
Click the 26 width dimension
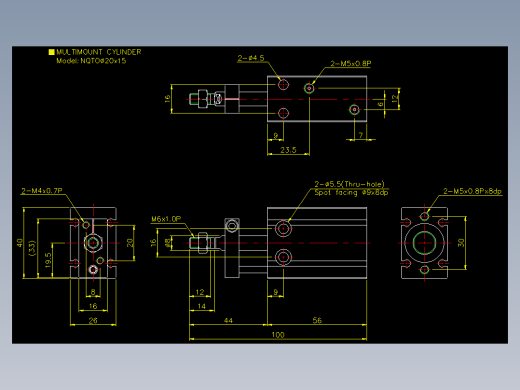point(93,320)
